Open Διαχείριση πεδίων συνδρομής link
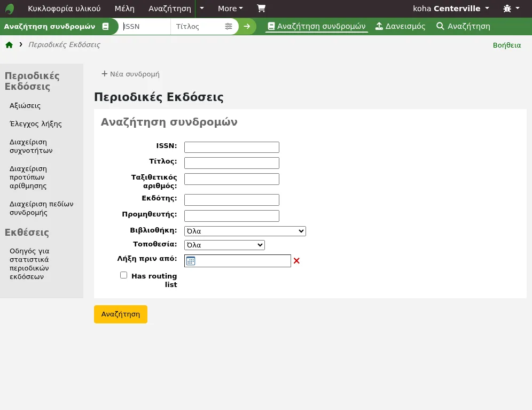The width and height of the screenshot is (532, 410). coord(41,208)
